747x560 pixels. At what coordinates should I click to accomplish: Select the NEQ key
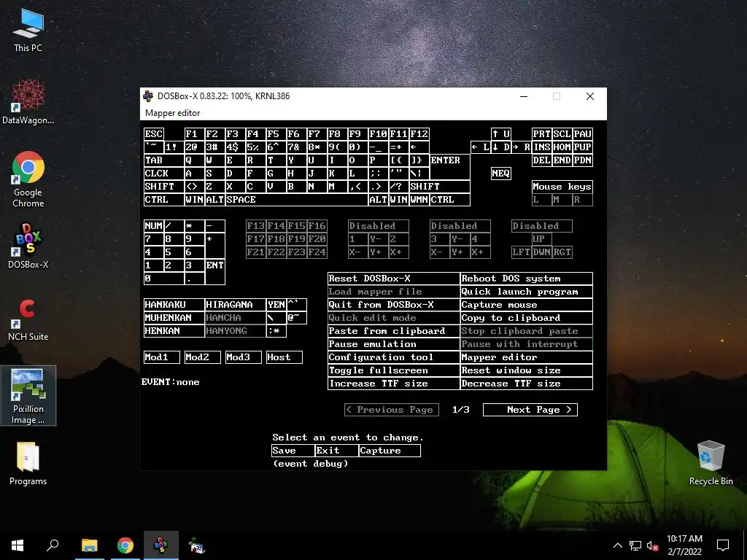click(x=500, y=174)
